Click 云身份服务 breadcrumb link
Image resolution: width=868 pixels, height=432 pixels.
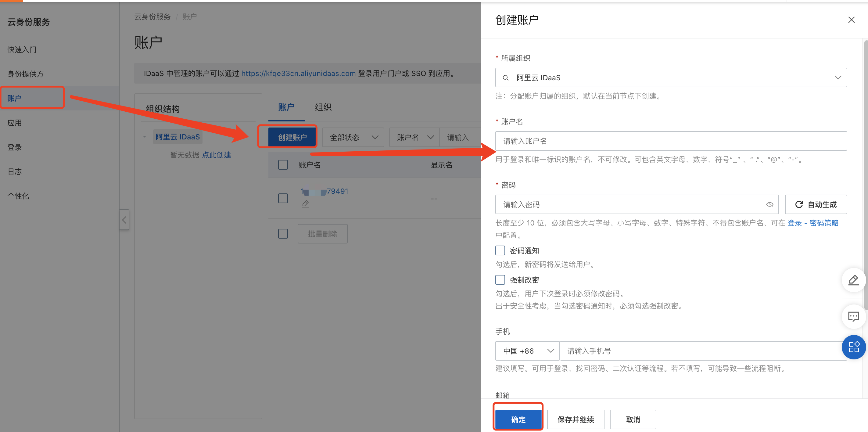click(152, 16)
